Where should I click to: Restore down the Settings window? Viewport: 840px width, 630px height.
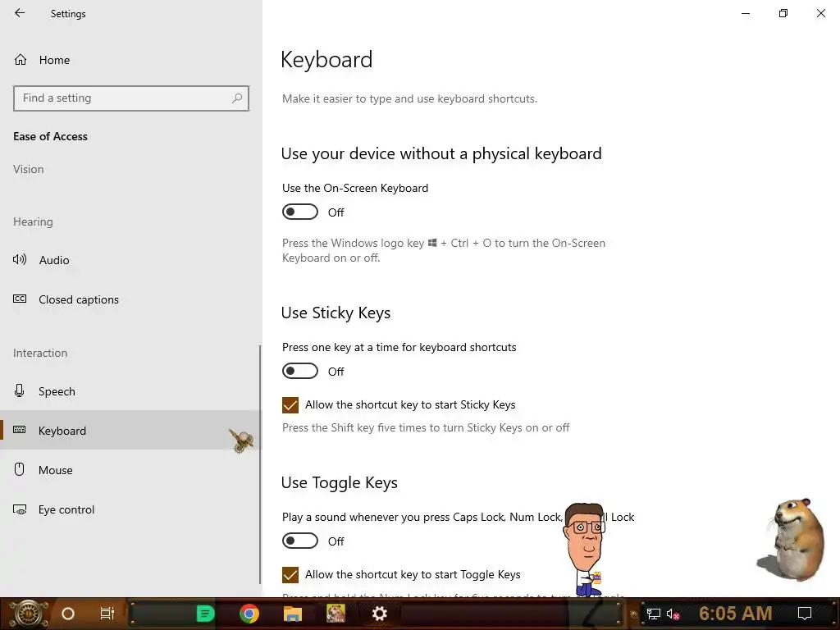click(x=783, y=13)
